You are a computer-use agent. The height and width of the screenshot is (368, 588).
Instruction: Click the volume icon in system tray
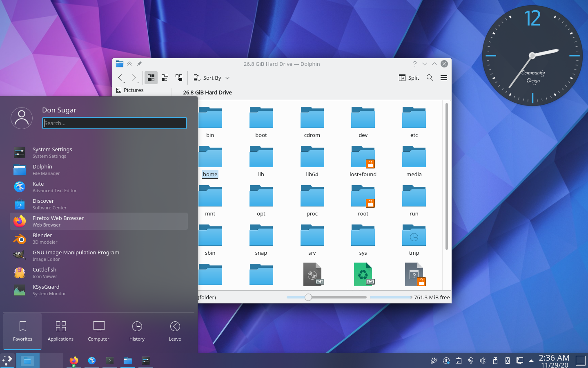[x=483, y=361]
